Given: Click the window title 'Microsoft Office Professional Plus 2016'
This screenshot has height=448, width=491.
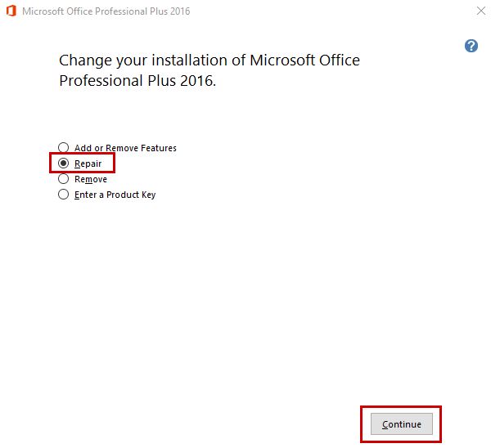Looking at the screenshot, I should coord(106,11).
